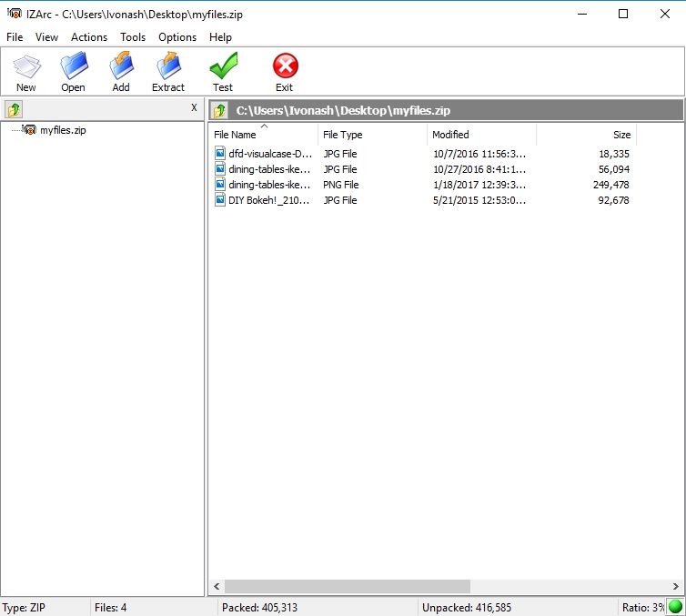This screenshot has height=616, width=686.
Task: Open the Options menu
Action: click(x=177, y=37)
